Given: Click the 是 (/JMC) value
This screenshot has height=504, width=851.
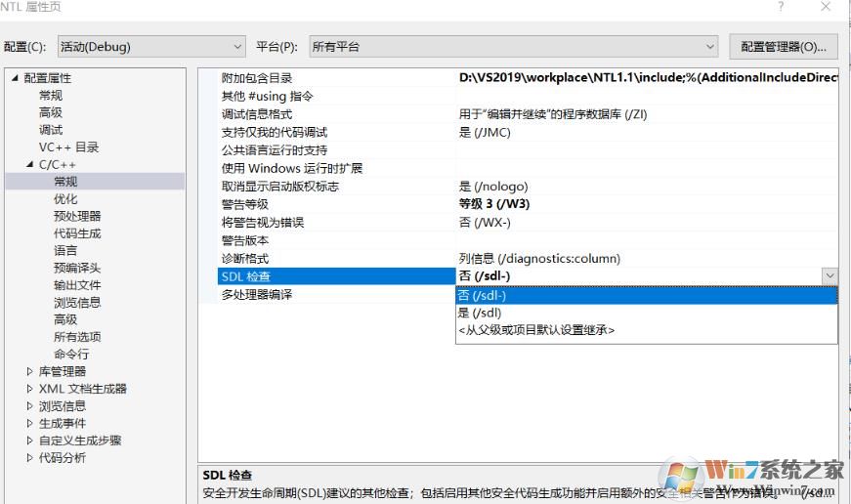Looking at the screenshot, I should [x=485, y=132].
